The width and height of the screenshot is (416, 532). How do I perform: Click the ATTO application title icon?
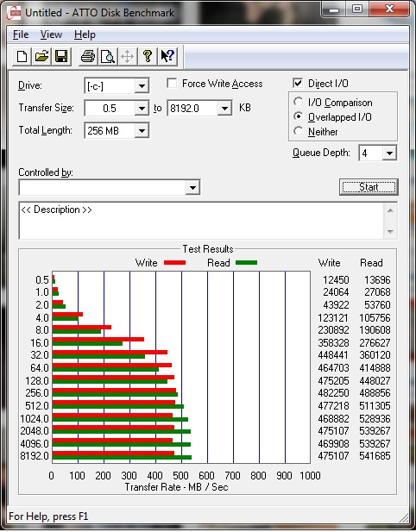coord(15,13)
